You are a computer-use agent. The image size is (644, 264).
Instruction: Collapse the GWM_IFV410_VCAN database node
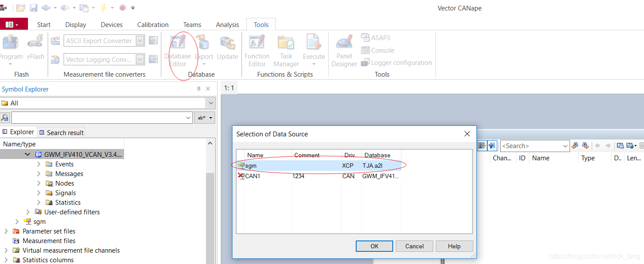point(28,154)
